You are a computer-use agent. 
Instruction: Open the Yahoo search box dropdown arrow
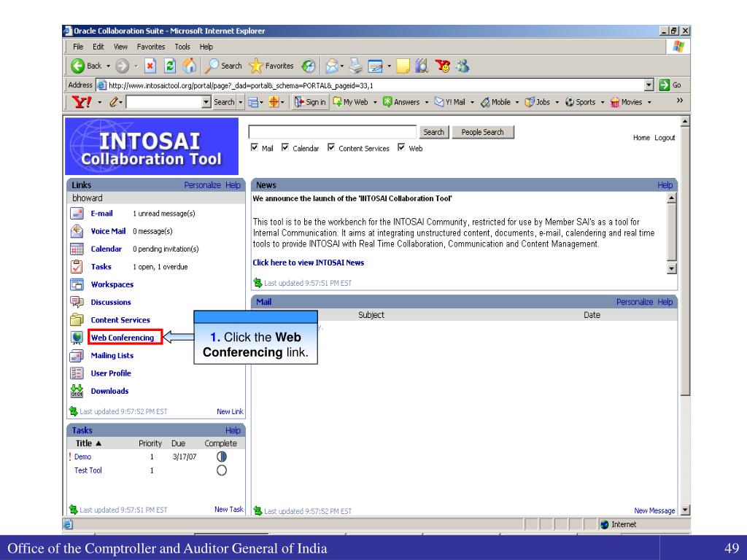tap(206, 102)
